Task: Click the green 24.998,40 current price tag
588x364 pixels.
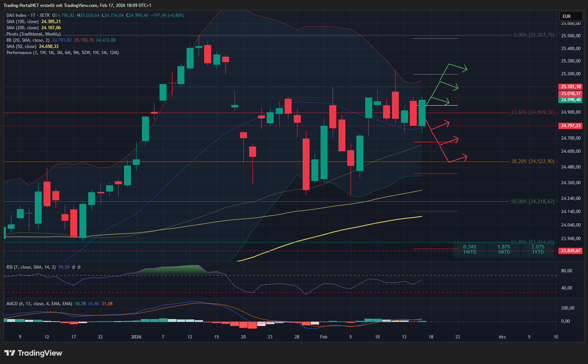Action: (571, 100)
